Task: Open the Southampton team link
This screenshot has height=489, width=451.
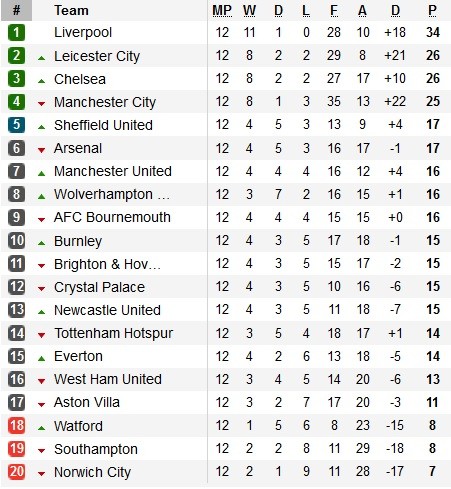Action: coord(96,449)
